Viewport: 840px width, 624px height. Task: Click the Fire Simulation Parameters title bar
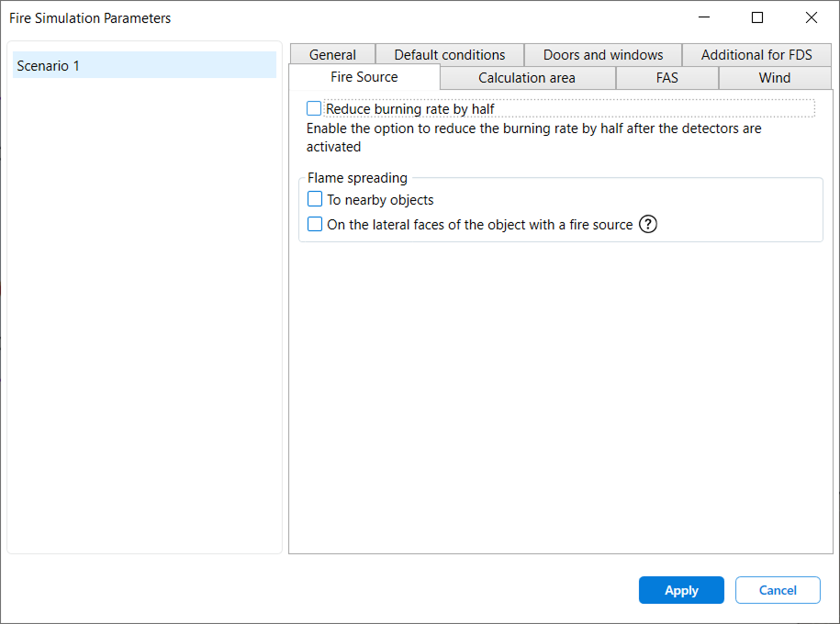pos(367,18)
